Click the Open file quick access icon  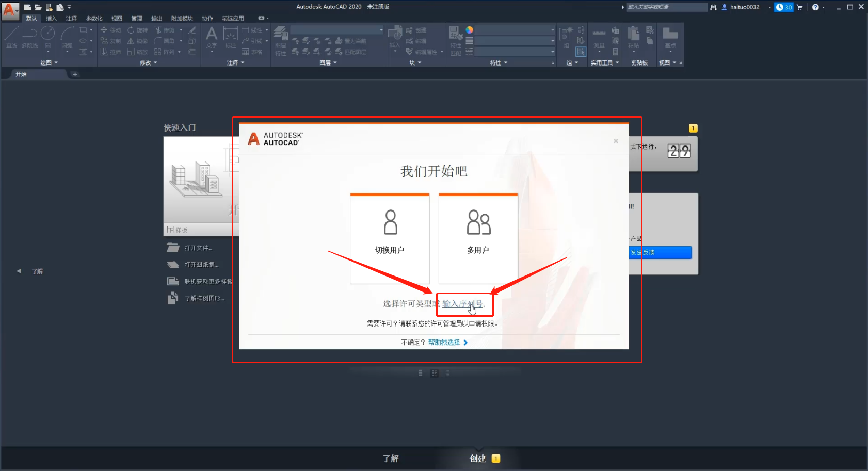(x=38, y=7)
